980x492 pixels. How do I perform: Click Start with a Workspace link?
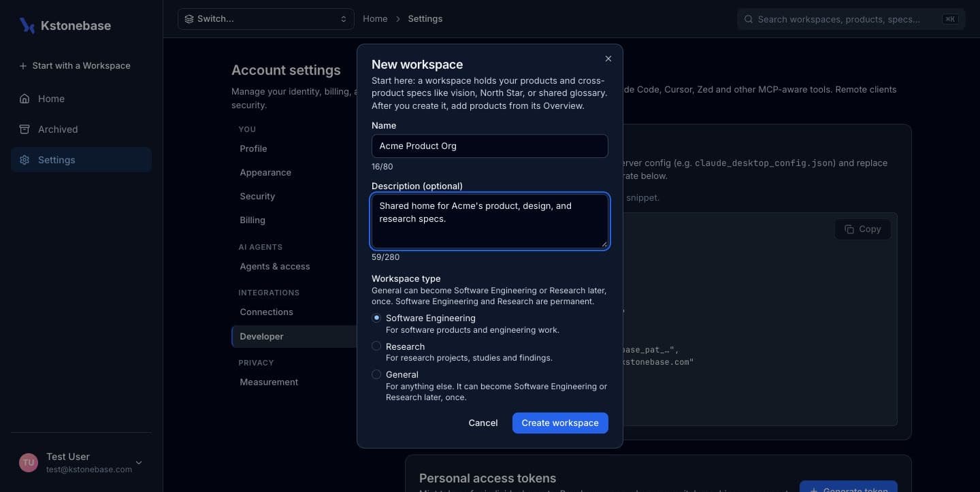[x=75, y=66]
